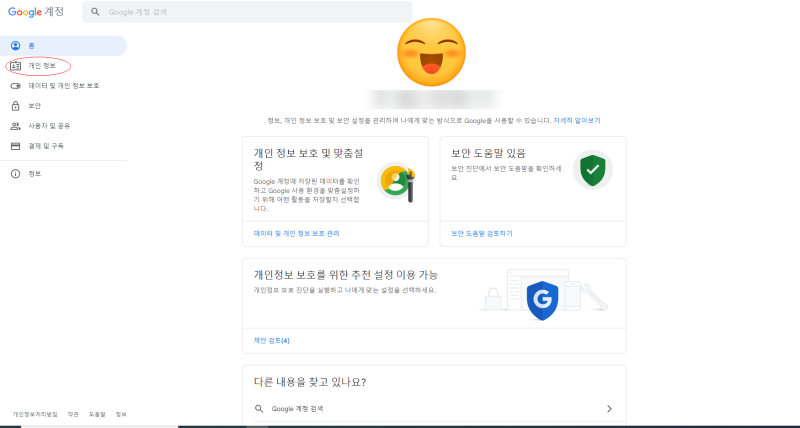Click the 보안 도움말 있음 heading

[488, 153]
